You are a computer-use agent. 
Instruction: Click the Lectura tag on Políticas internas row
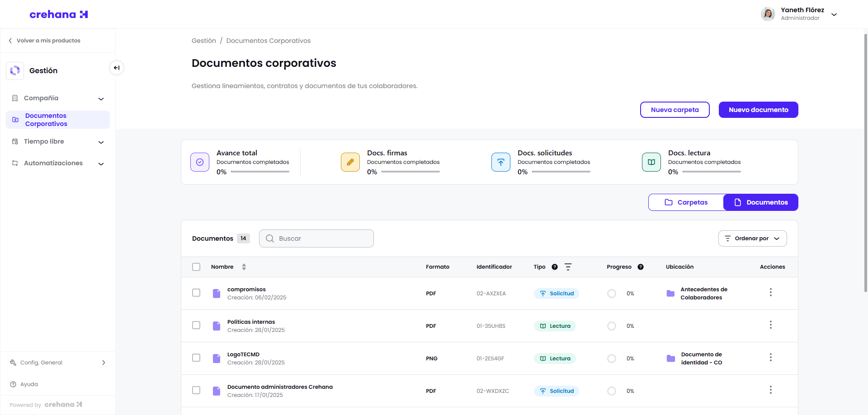click(555, 326)
